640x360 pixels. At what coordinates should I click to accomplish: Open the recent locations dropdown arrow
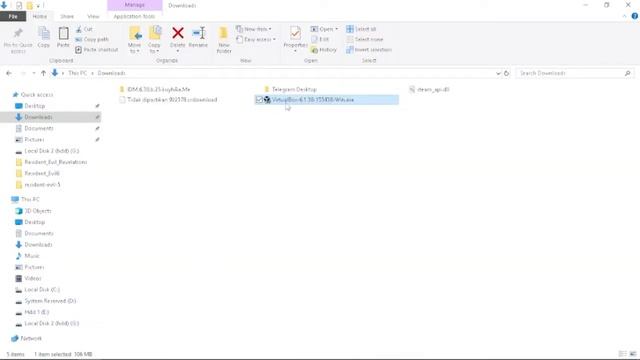(33, 73)
